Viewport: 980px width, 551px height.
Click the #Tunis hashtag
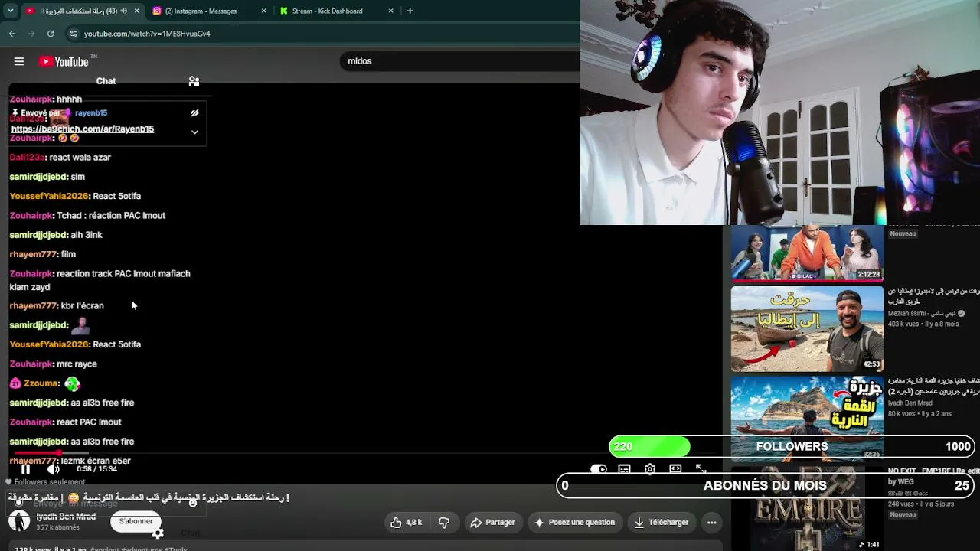(x=175, y=548)
